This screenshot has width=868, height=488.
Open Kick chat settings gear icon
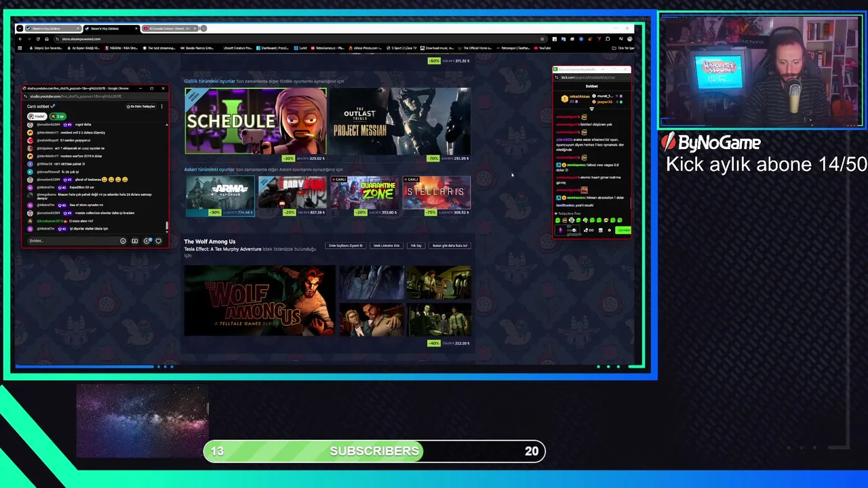pyautogui.click(x=609, y=230)
